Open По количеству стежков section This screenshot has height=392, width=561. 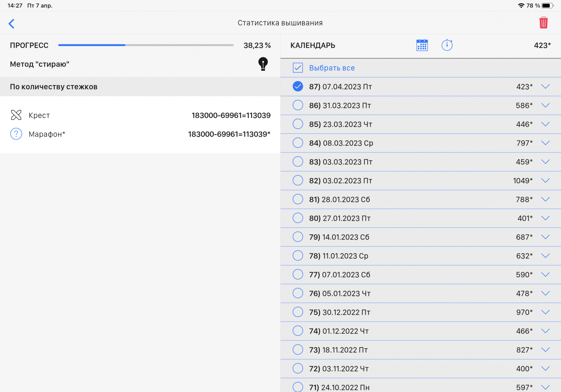[54, 87]
